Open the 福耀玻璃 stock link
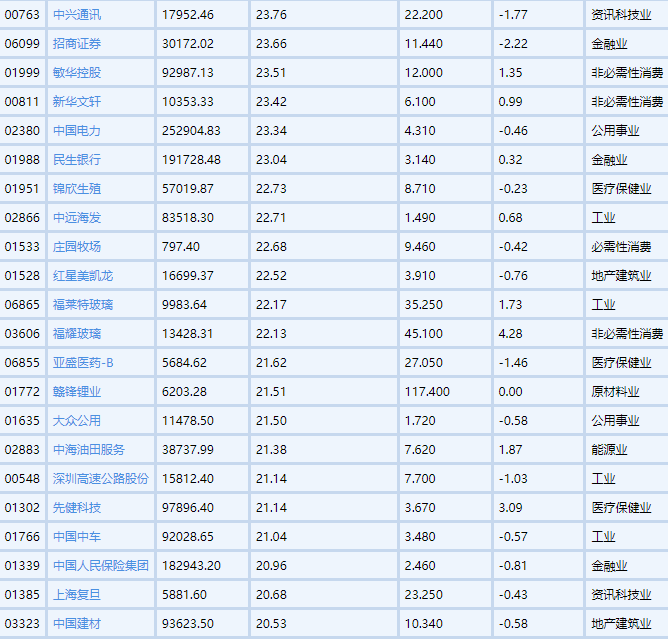668x639 pixels. coord(77,334)
